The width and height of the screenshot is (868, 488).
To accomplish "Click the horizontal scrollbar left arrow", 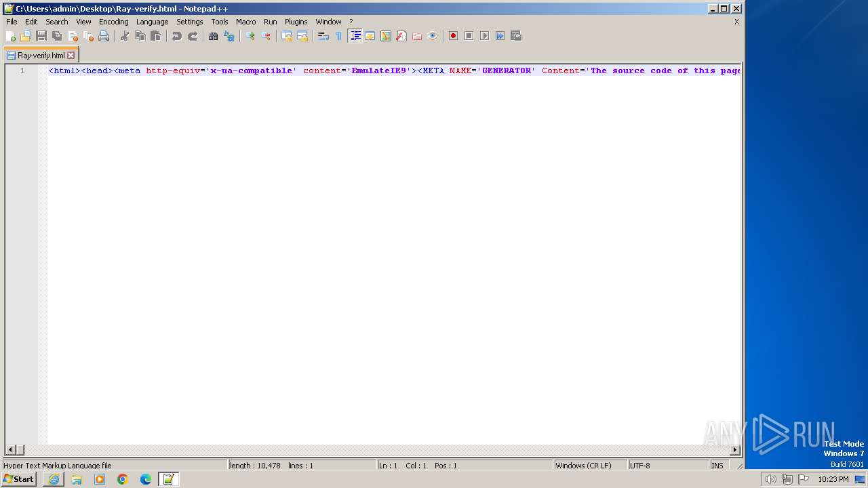I will (10, 450).
